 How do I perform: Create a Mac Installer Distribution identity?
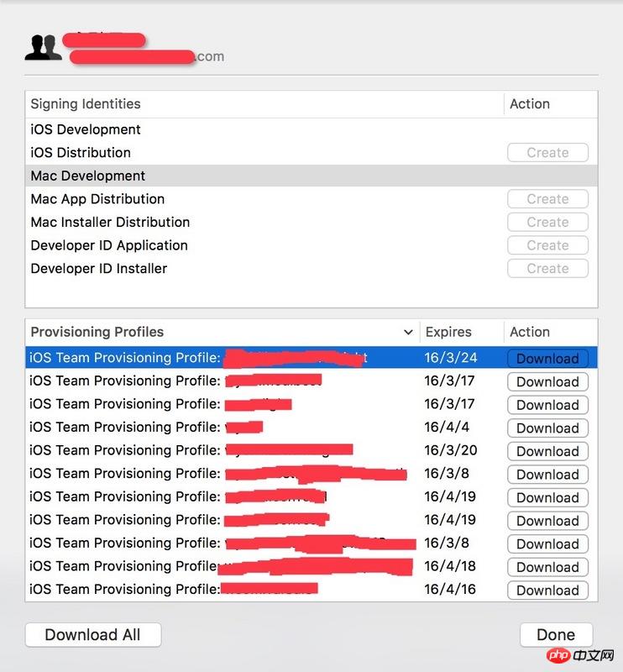pos(547,223)
